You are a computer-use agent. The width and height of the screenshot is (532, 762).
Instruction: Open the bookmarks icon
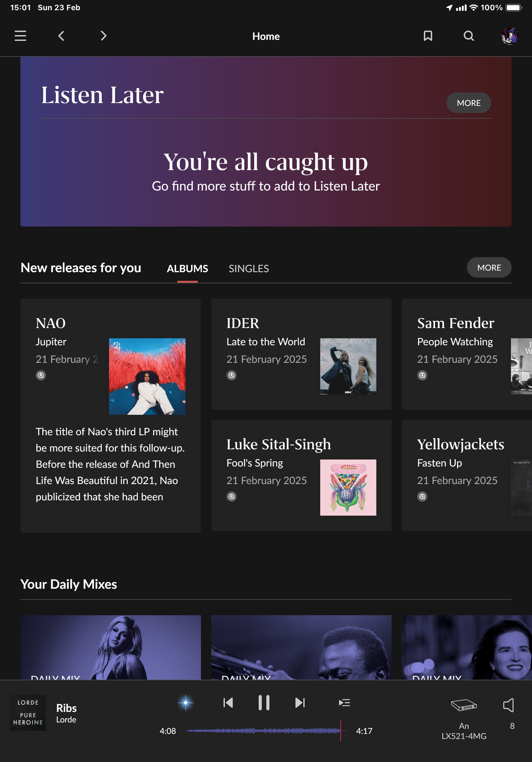[x=428, y=36]
